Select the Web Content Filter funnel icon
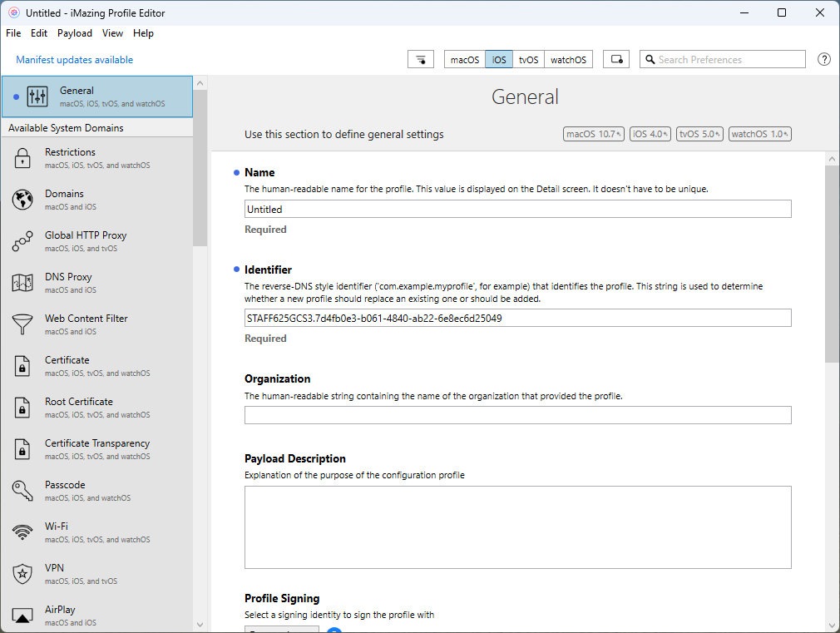This screenshot has height=633, width=840. coord(22,324)
